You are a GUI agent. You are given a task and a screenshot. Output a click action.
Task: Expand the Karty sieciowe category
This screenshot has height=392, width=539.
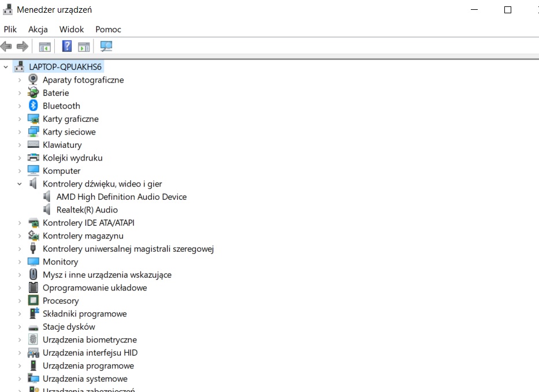[20, 132]
